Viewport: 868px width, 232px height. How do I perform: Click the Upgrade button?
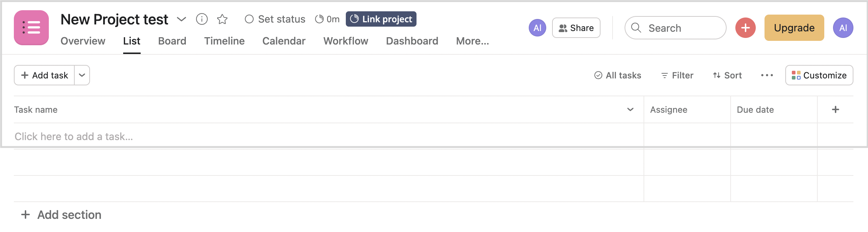[x=794, y=28]
